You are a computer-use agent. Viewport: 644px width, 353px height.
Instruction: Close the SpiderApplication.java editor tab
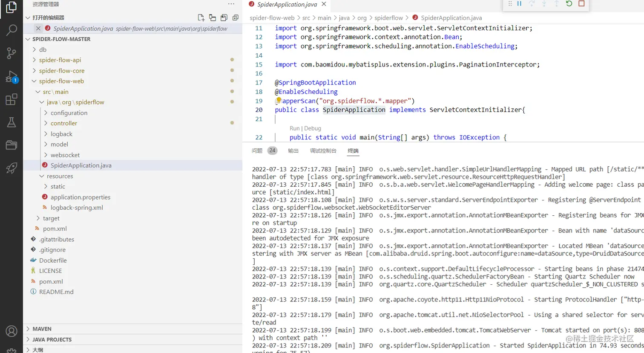[x=324, y=4]
